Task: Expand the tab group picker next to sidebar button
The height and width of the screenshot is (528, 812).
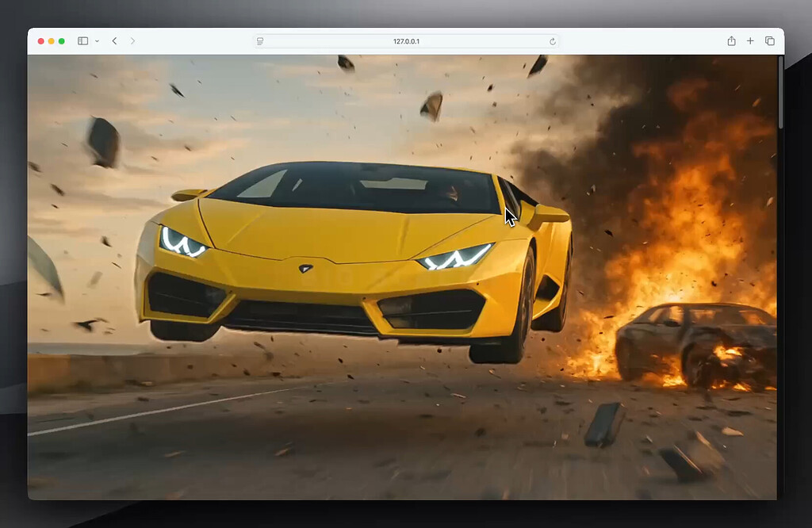Action: (95, 41)
